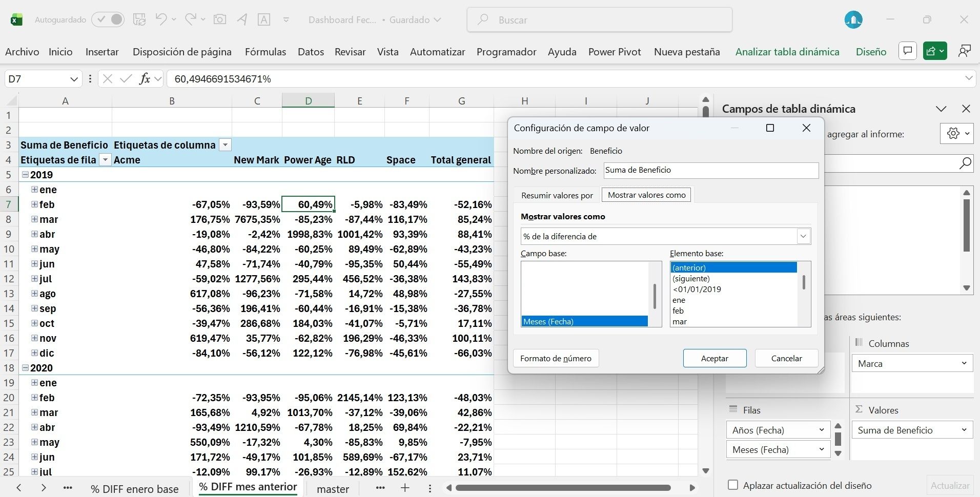Open the pivot fields gear settings icon
The width and height of the screenshot is (980, 497).
953,134
